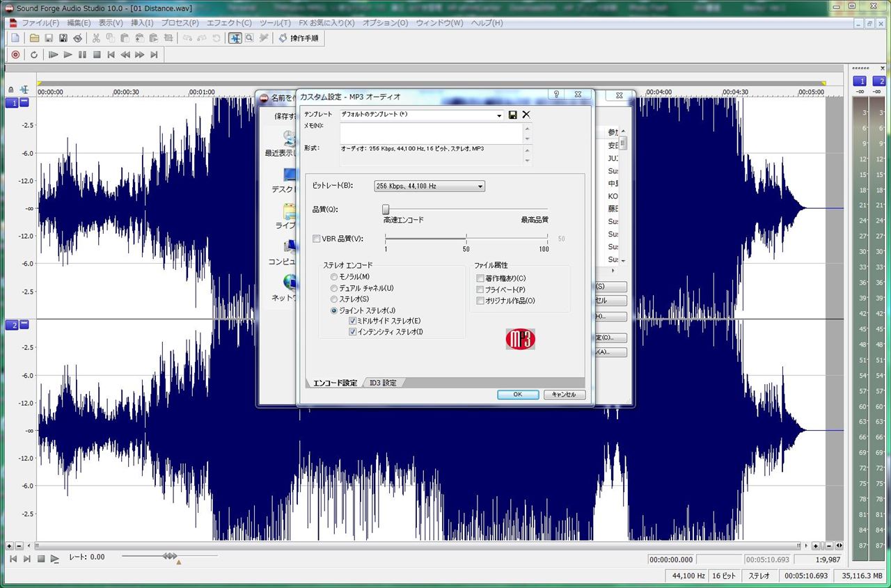This screenshot has height=588, width=891.
Task: Open the ファイル(F) menu
Action: click(x=40, y=23)
